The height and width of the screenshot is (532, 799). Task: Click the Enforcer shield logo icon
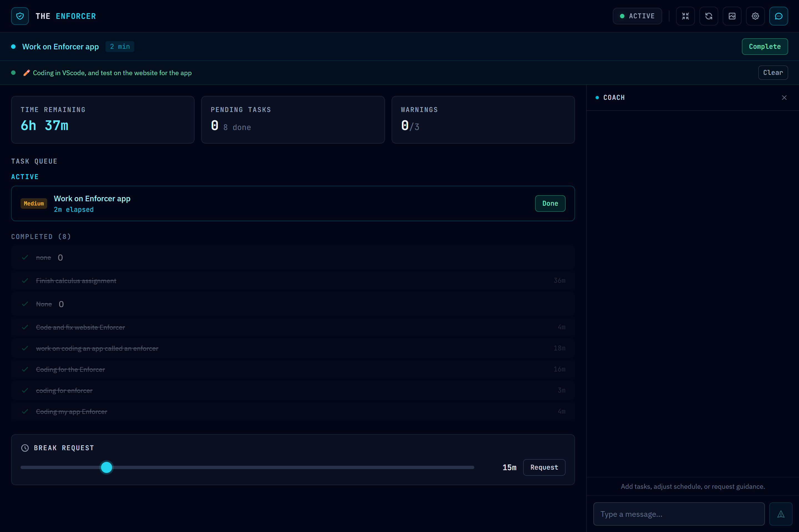tap(20, 16)
